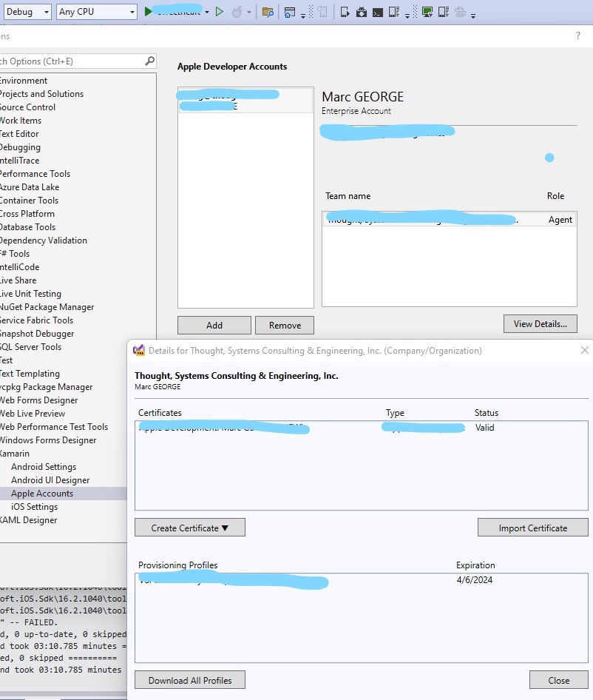Click Start Without Debugging outline play icon
This screenshot has width=593, height=700.
[x=219, y=12]
